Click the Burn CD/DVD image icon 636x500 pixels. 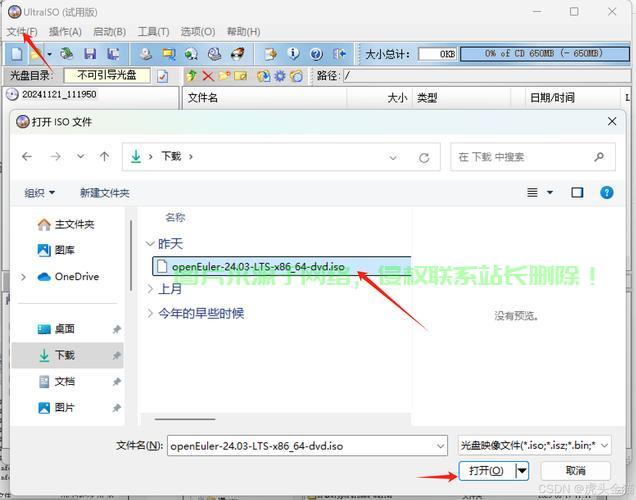[238, 54]
